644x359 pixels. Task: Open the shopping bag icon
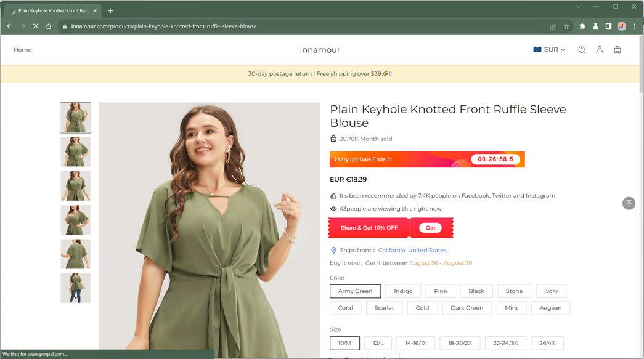click(x=618, y=50)
